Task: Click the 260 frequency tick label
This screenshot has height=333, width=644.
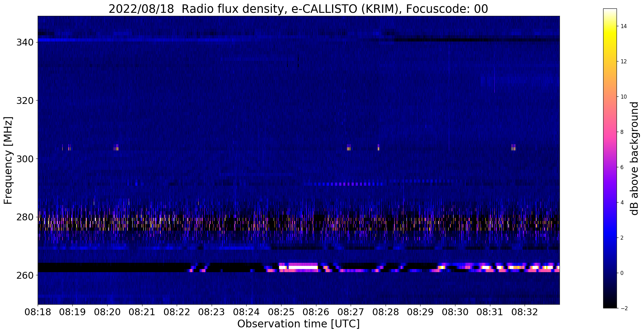Action: click(25, 276)
